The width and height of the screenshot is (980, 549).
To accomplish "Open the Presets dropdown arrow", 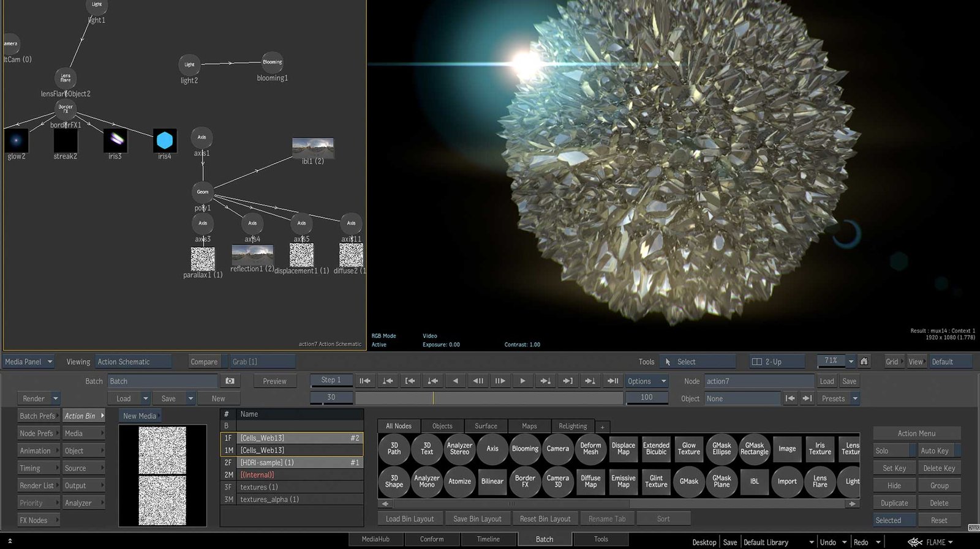I will (855, 398).
